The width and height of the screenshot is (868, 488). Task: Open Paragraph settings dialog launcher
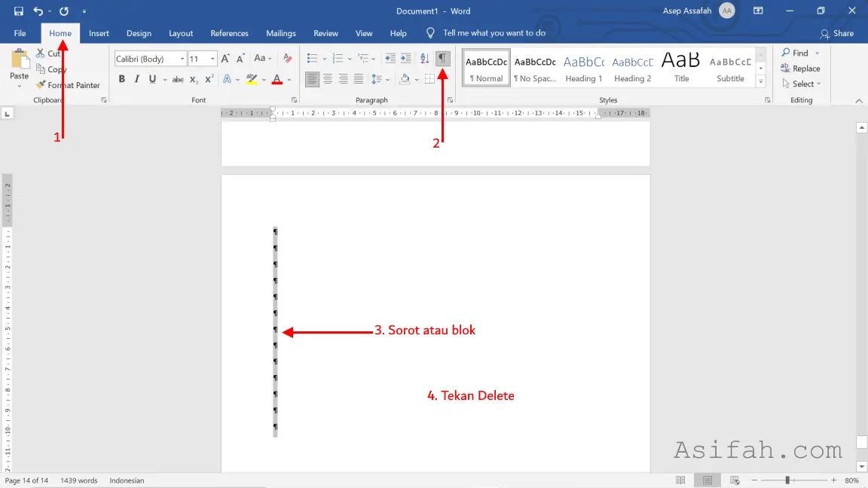450,100
